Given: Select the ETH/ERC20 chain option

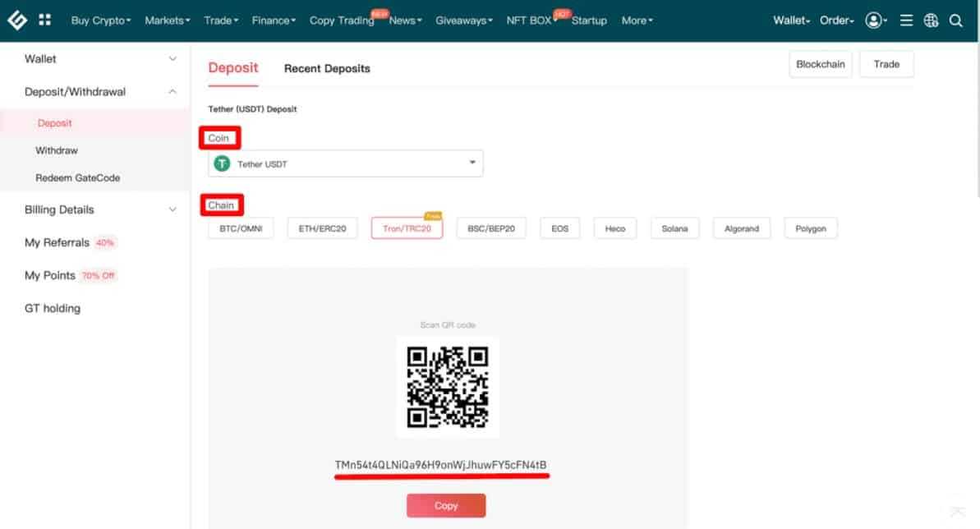Looking at the screenshot, I should pyautogui.click(x=322, y=228).
